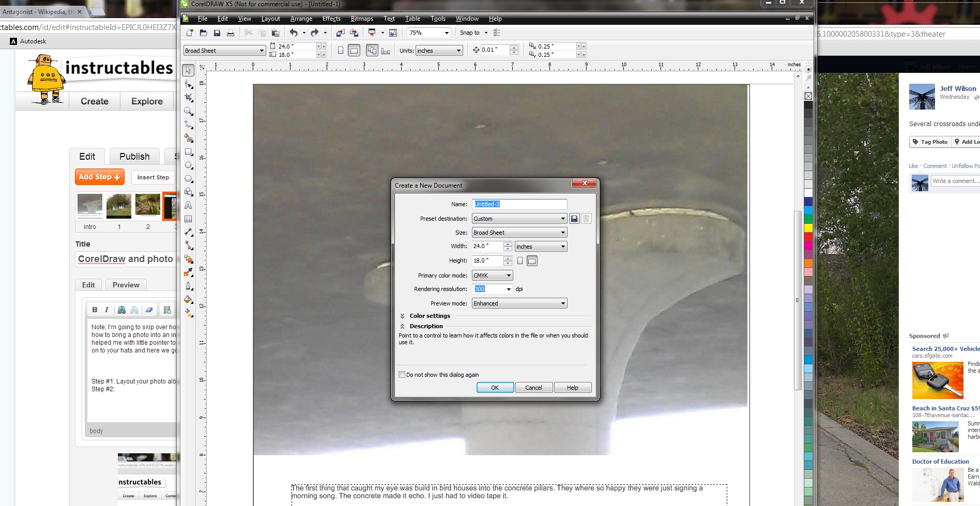Screen dimensions: 980x506
Task: Open the Size dropdown showing Broad Sheet
Action: pyautogui.click(x=519, y=233)
